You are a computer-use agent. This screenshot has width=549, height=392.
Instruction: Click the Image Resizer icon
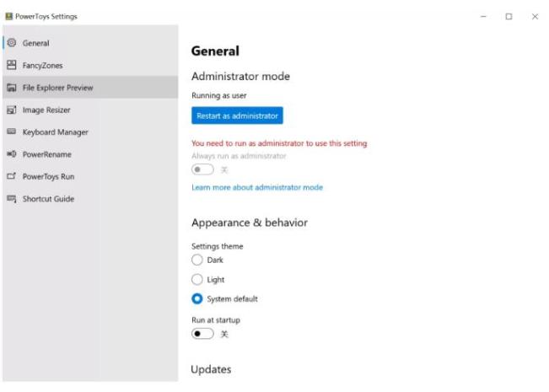[11, 110]
